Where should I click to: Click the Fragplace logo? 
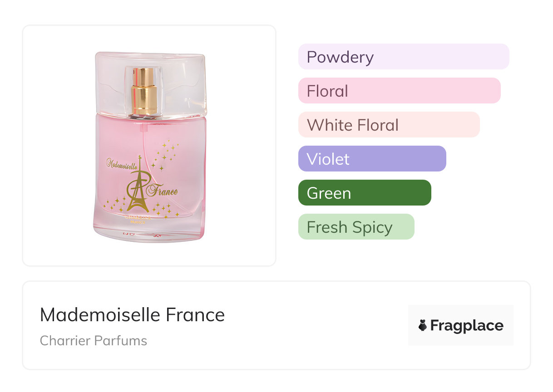point(461,325)
